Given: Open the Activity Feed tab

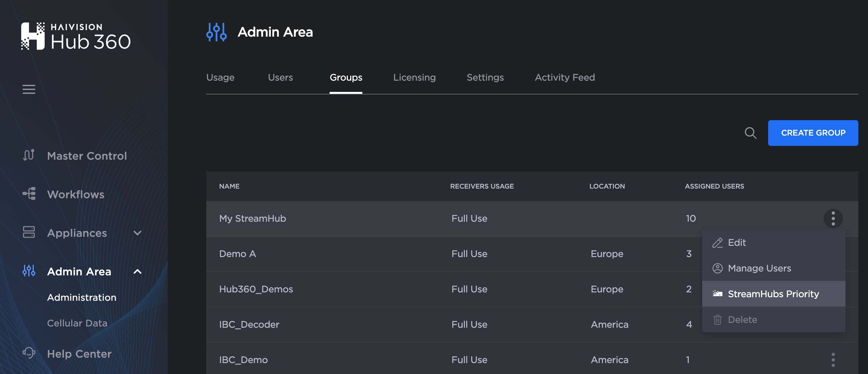Looking at the screenshot, I should [x=564, y=77].
